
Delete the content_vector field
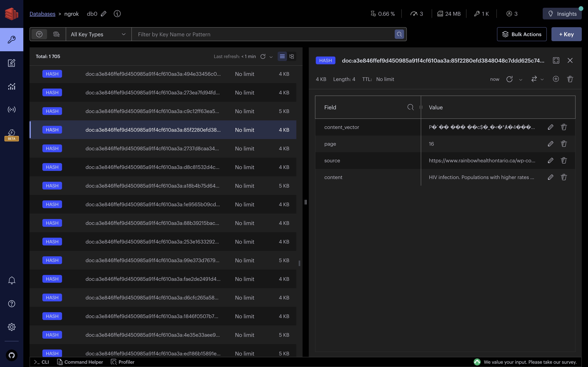point(564,127)
